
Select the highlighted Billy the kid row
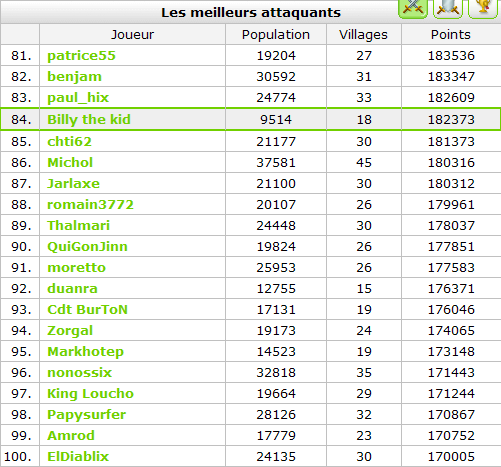pos(250,119)
